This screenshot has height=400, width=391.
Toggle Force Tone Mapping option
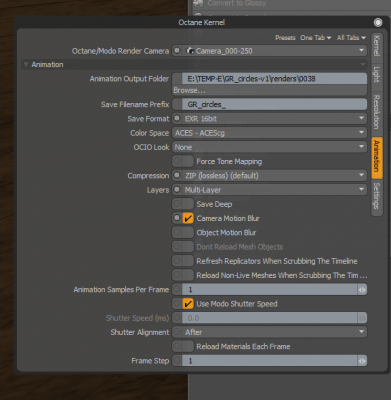[188, 161]
